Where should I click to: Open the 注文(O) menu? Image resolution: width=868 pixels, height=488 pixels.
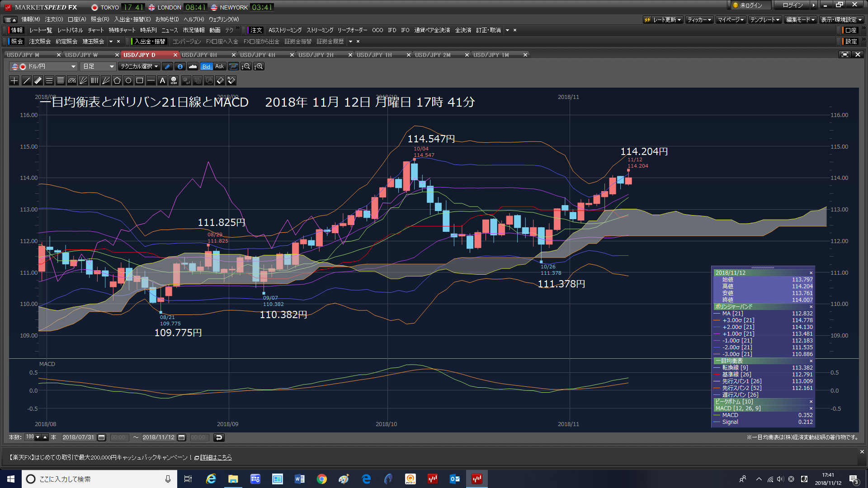(x=54, y=19)
